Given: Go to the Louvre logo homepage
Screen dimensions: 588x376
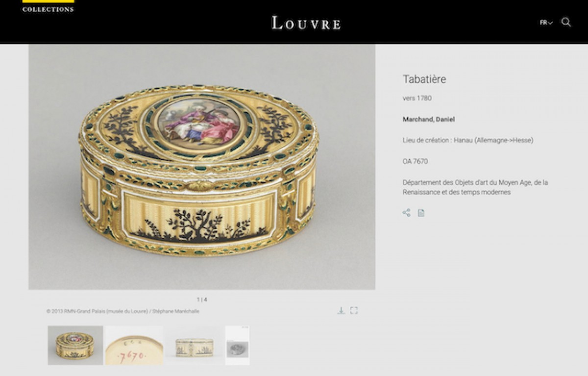Looking at the screenshot, I should tap(306, 23).
